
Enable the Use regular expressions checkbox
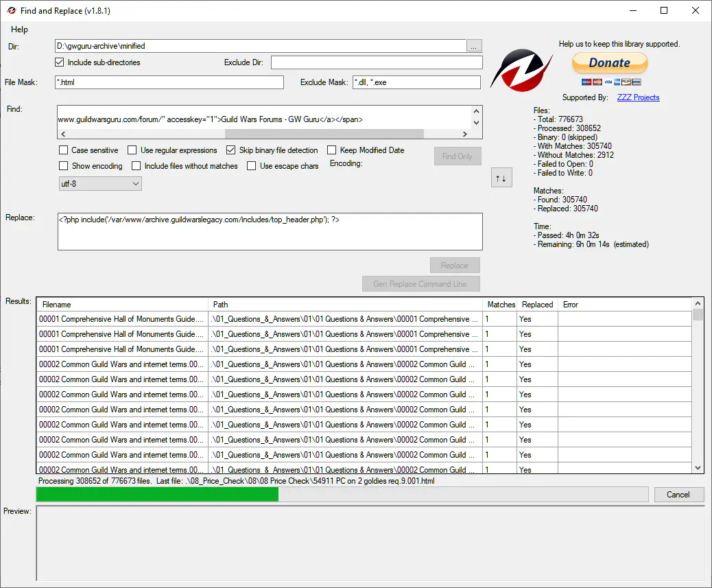[132, 150]
